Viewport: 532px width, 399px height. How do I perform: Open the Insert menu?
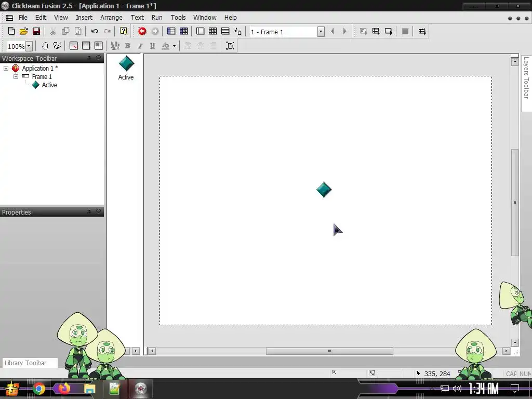click(84, 17)
